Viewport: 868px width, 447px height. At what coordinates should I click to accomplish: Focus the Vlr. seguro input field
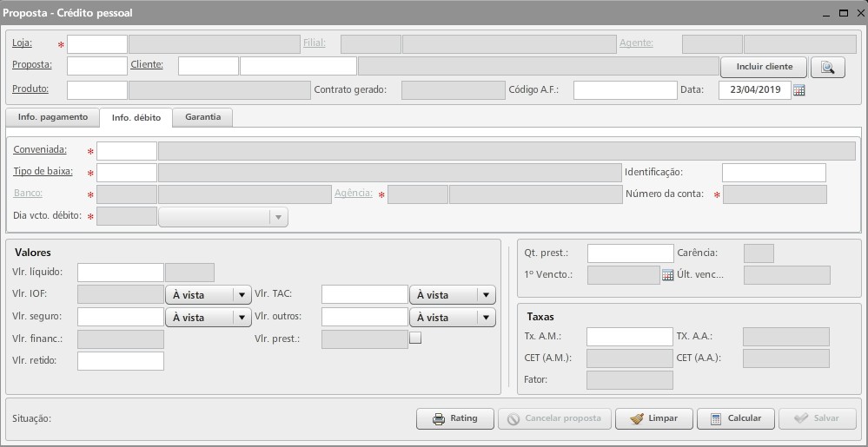pyautogui.click(x=121, y=317)
